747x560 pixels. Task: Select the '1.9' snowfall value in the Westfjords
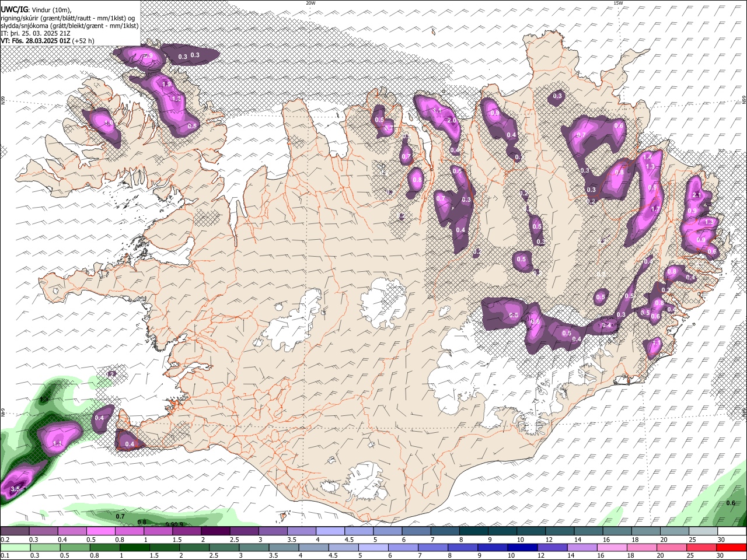(166, 84)
